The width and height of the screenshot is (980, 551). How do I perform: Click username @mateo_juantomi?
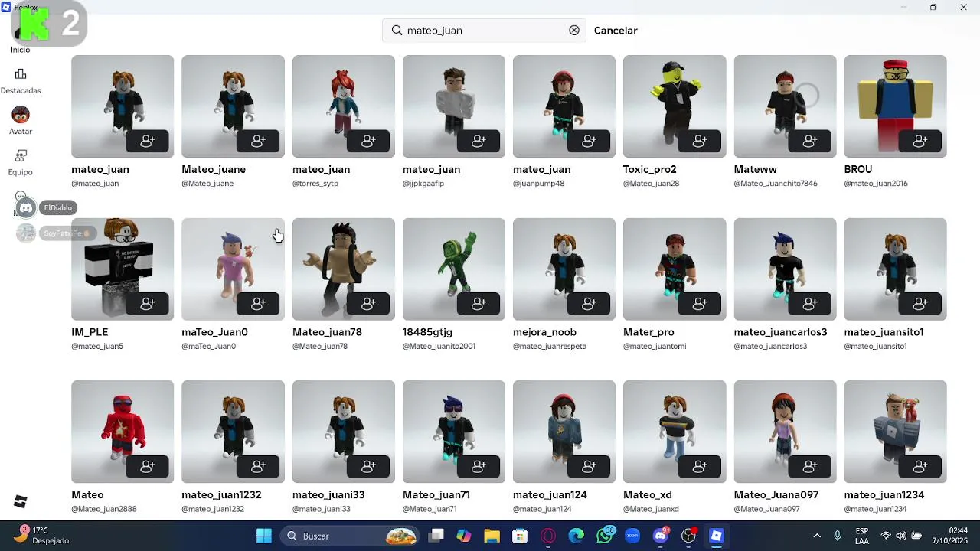(x=655, y=347)
